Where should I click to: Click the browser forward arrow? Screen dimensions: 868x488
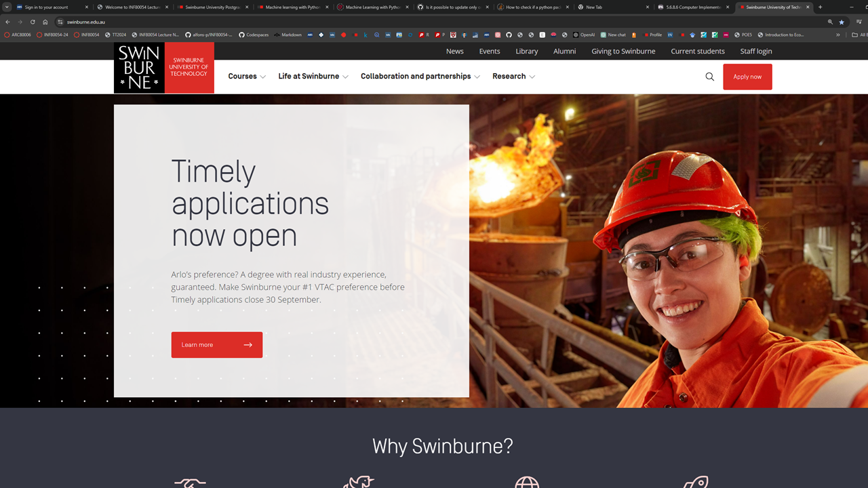[20, 21]
